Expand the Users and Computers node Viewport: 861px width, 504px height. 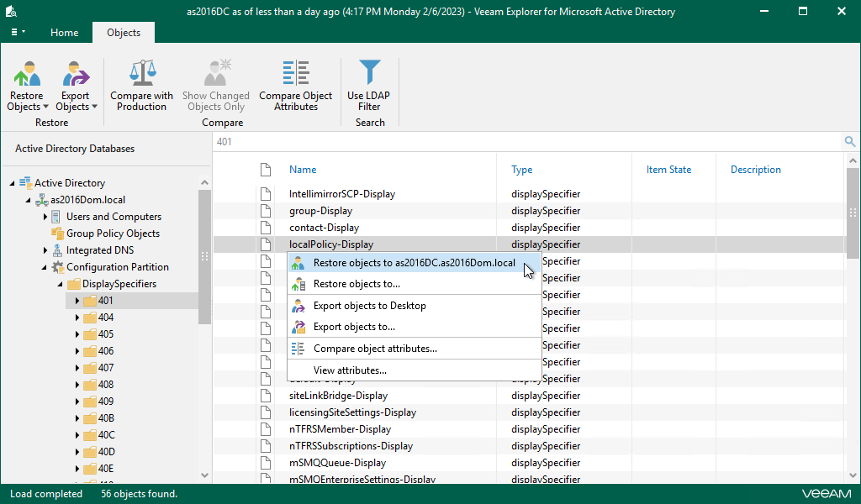45,217
